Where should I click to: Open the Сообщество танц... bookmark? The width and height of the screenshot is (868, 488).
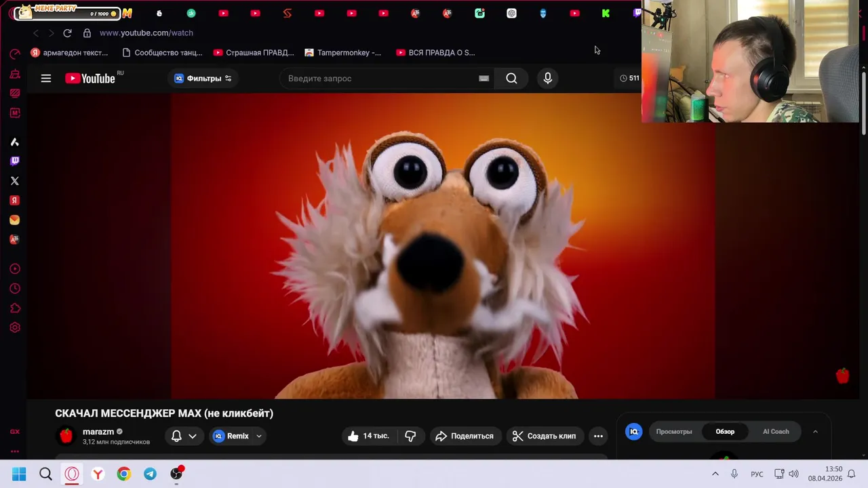coord(162,52)
